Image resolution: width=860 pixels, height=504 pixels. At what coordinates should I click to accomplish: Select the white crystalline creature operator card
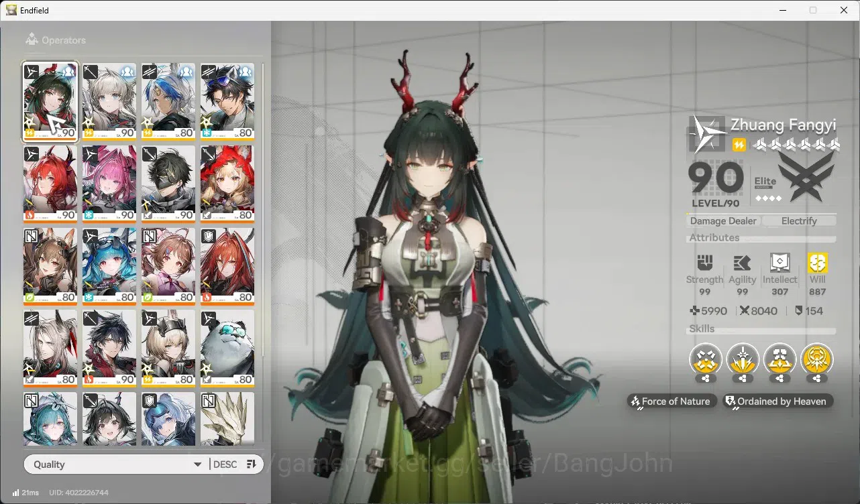(227, 419)
